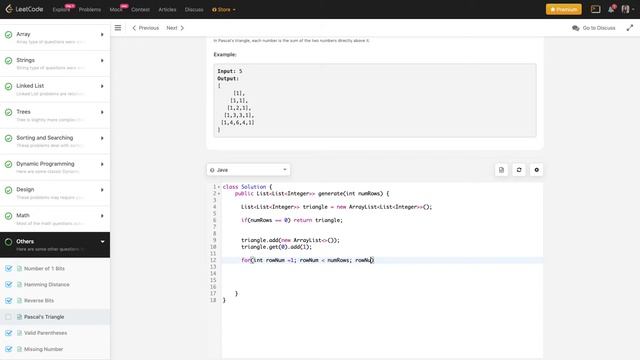The height and width of the screenshot is (360, 640).
Task: Click the Array completed check icon
Action: (8, 35)
